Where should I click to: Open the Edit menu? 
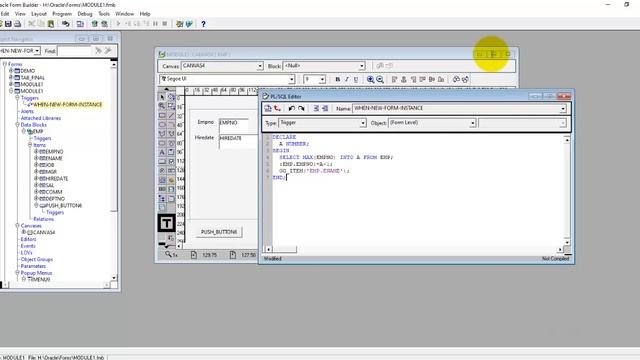pos(5,14)
